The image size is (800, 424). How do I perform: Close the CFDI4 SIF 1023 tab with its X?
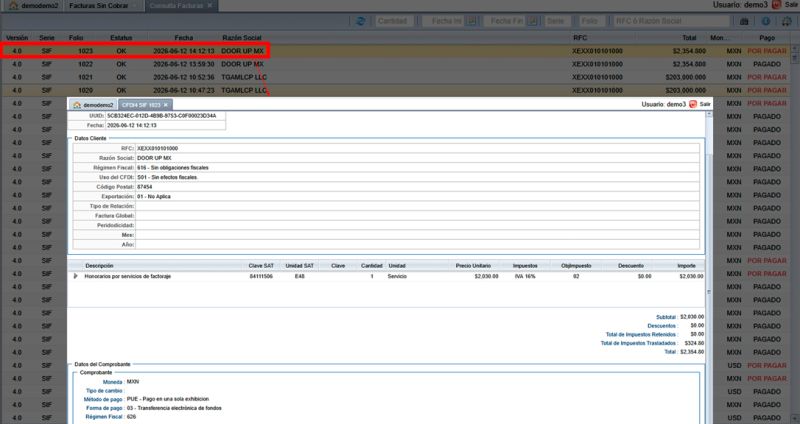[165, 105]
